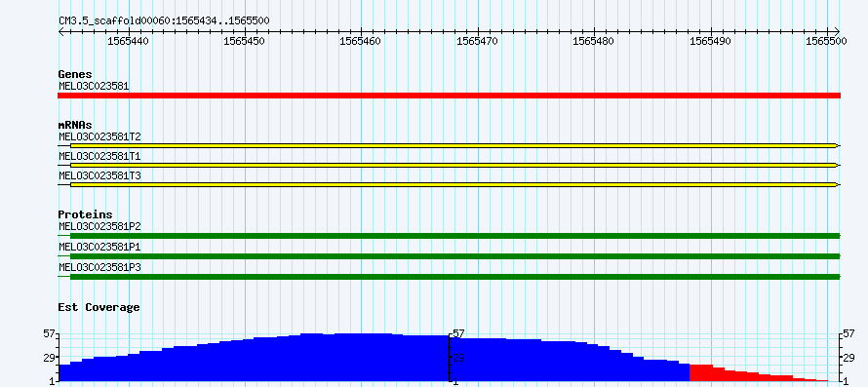Click the mRNAs track heading

click(75, 125)
